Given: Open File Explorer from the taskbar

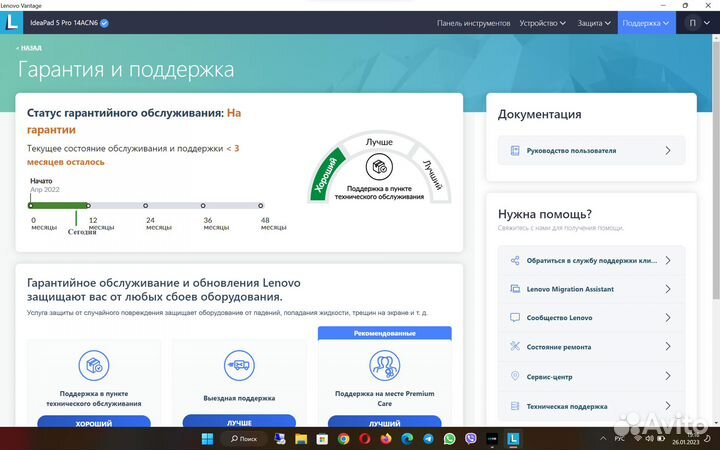Looking at the screenshot, I should (301, 439).
